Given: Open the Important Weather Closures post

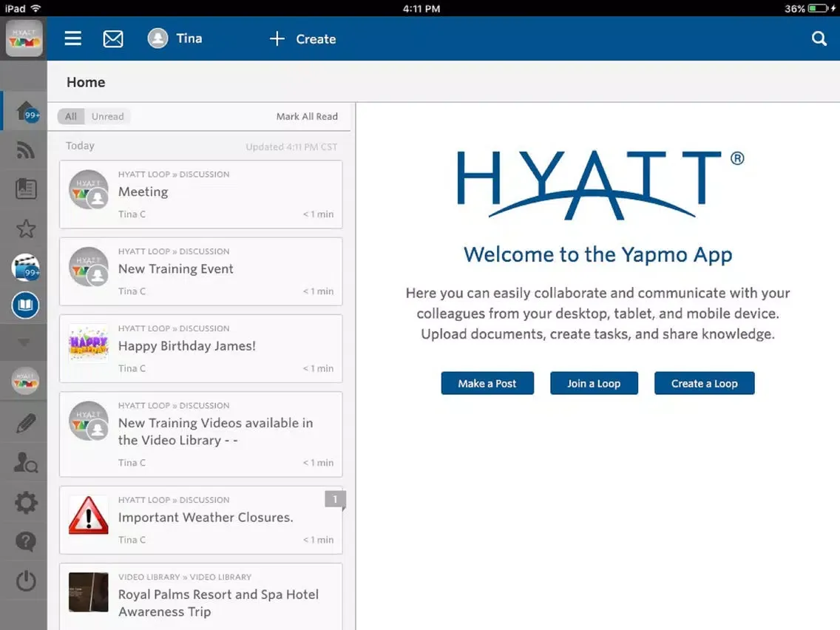Looking at the screenshot, I should (201, 520).
